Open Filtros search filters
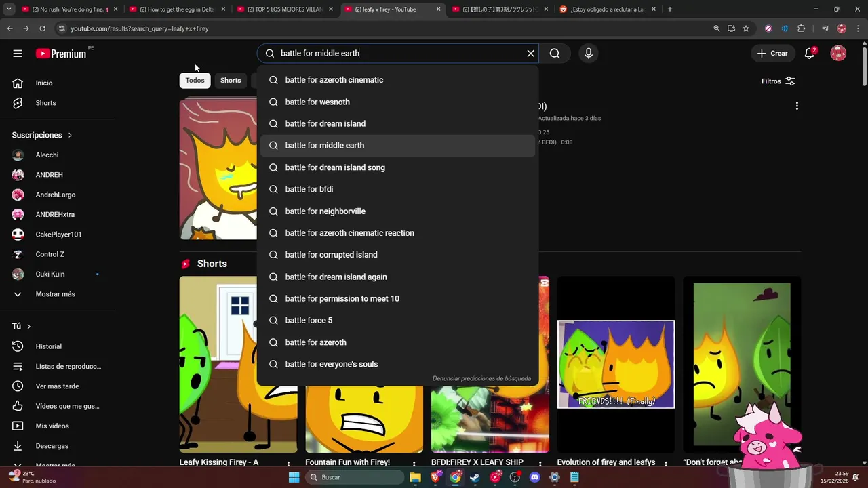868x488 pixels. (x=778, y=81)
